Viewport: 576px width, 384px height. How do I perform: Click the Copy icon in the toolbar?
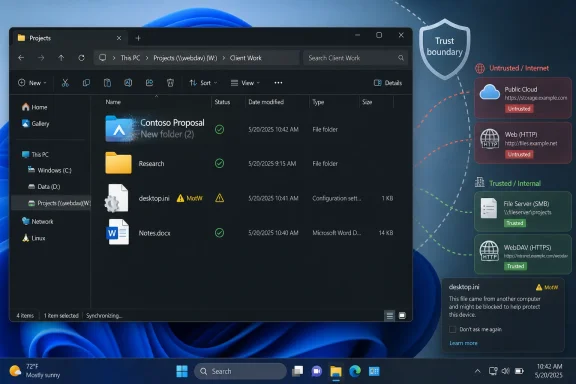[x=86, y=83]
